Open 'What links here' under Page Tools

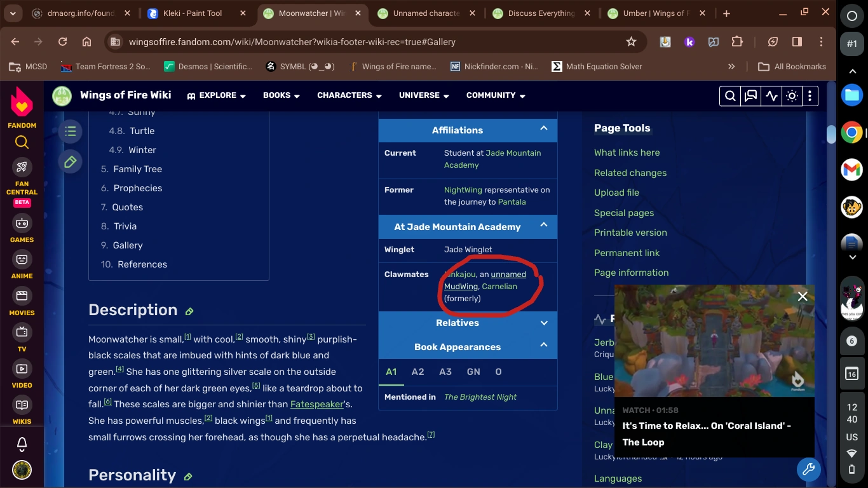pos(627,152)
